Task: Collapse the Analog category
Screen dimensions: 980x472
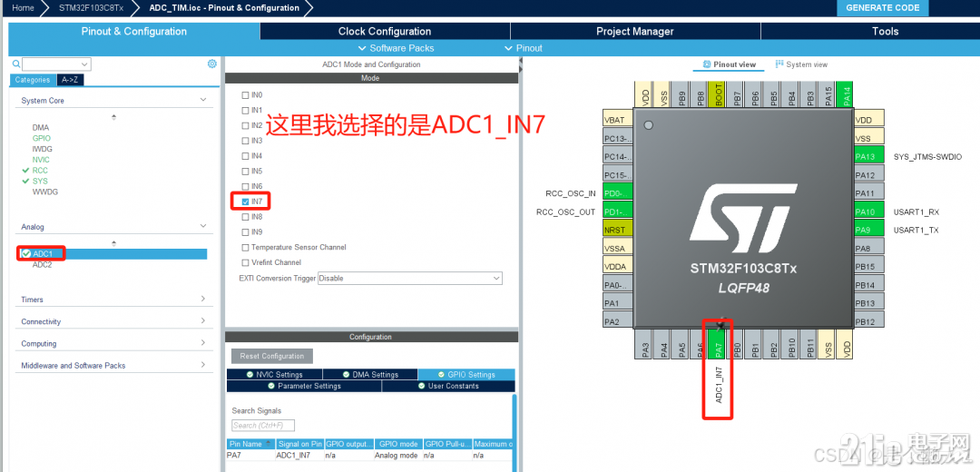Action: tap(202, 226)
